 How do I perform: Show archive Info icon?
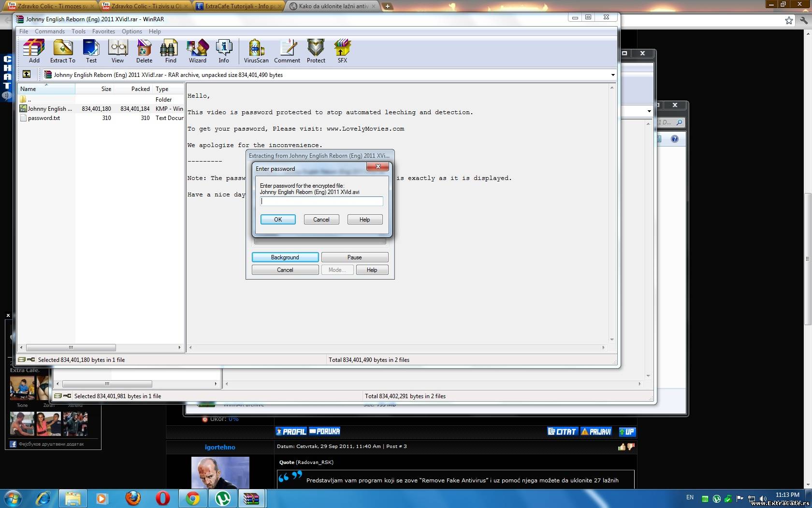[x=224, y=51]
